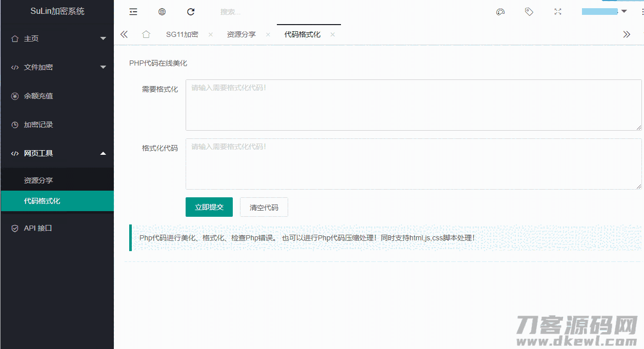Open the theme palette icon

tap(500, 12)
